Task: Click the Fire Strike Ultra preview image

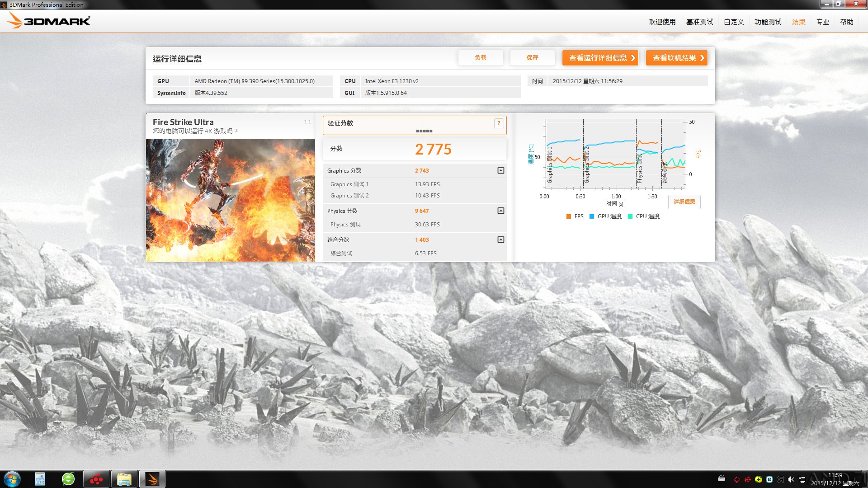Action: pos(230,200)
